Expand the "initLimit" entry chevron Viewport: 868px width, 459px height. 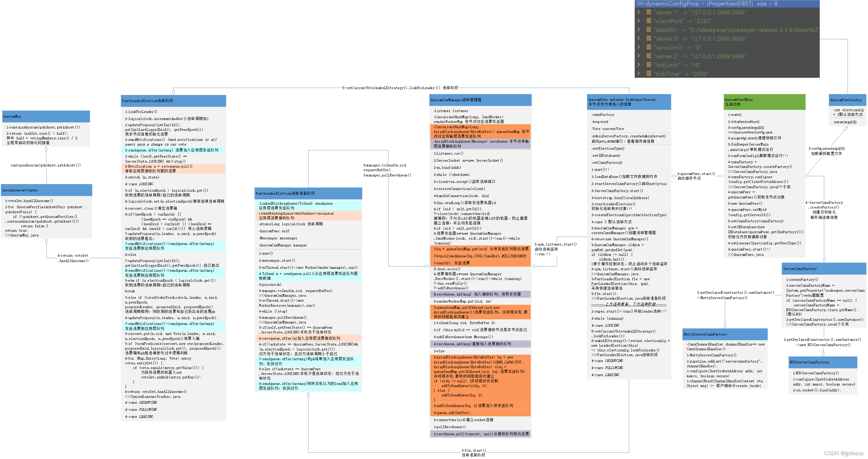[638, 65]
